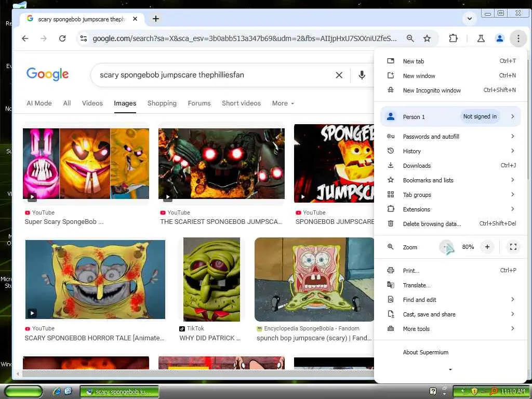The image size is (532, 399).
Task: Select New window from the menu
Action: point(450,76)
